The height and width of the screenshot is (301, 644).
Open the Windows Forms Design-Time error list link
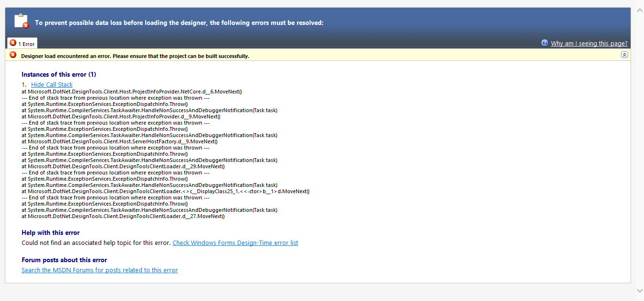coord(235,243)
